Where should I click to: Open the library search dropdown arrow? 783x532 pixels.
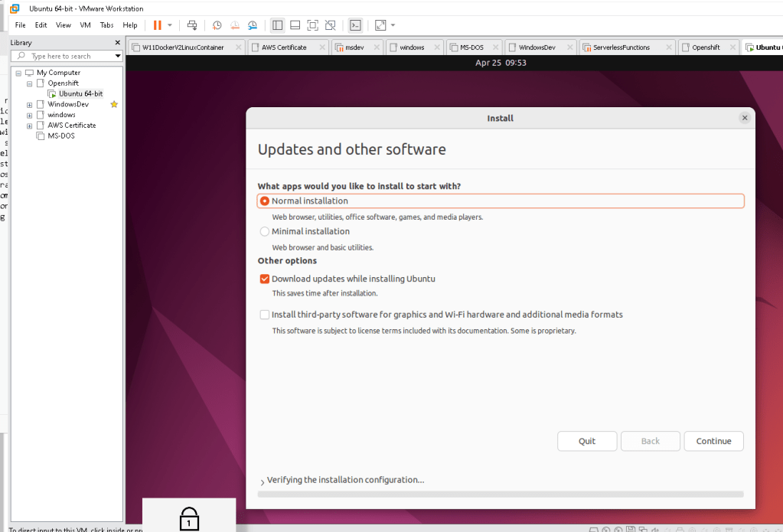[118, 56]
